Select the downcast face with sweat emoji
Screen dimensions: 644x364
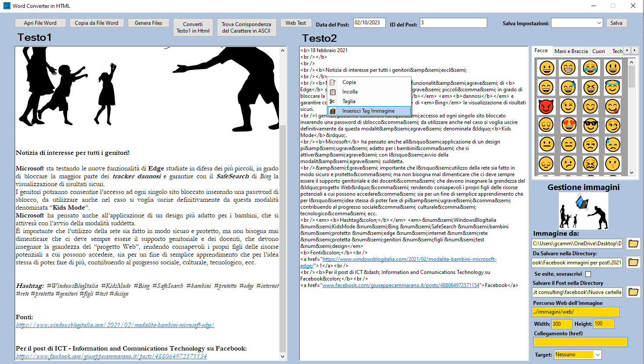pos(612,144)
